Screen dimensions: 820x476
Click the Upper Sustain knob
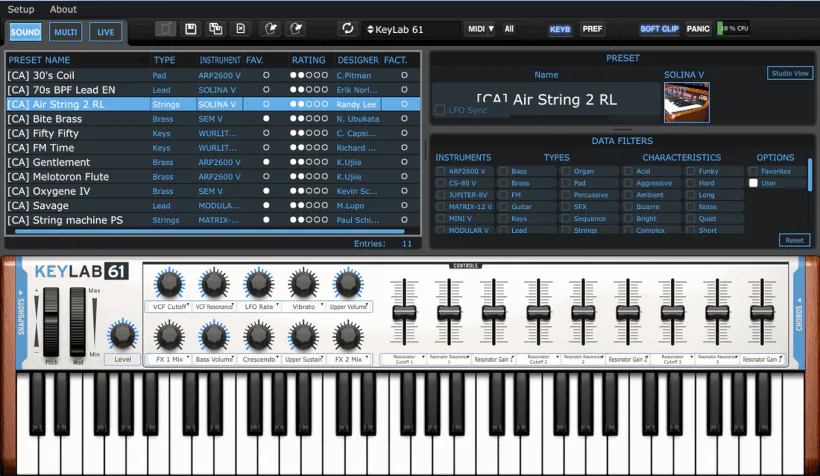303,336
